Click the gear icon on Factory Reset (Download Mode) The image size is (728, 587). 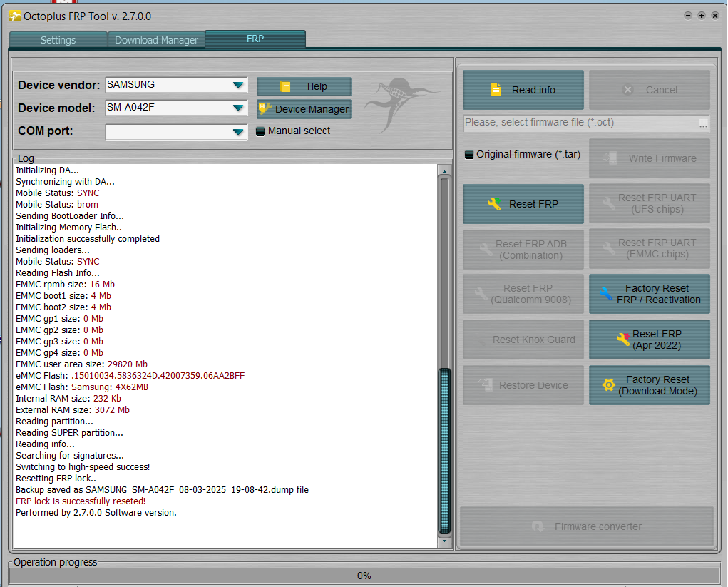pyautogui.click(x=608, y=385)
